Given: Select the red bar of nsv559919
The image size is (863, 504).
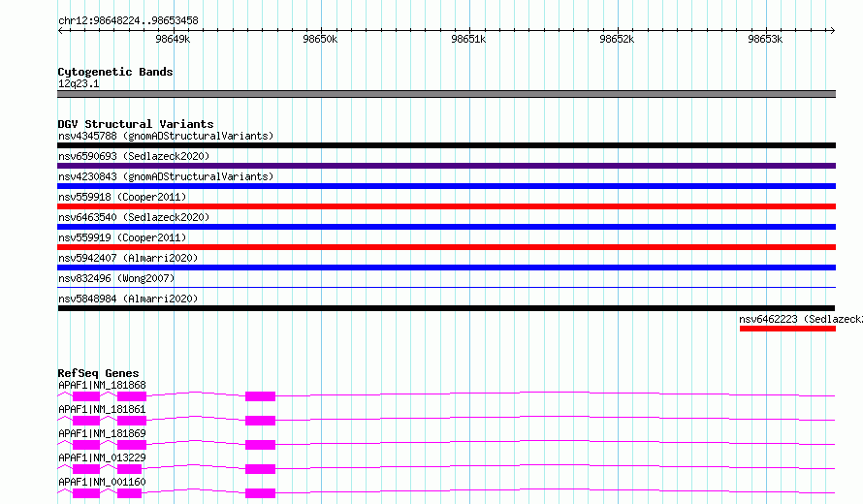Looking at the screenshot, I should 446,247.
